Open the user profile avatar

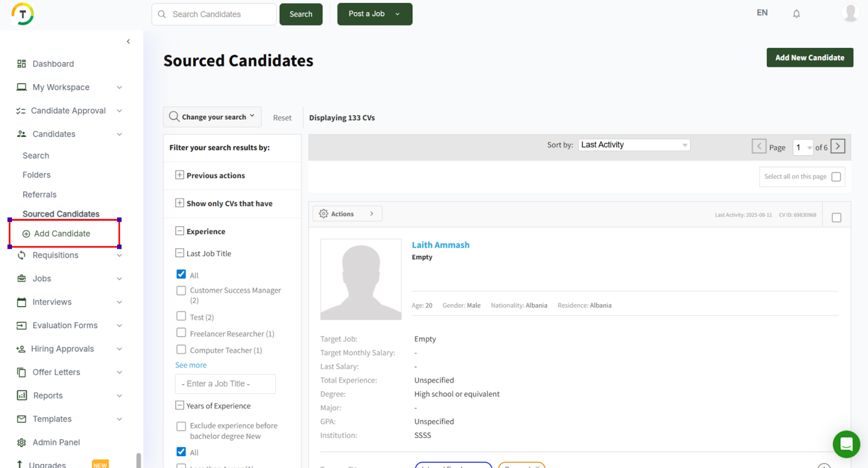click(850, 13)
